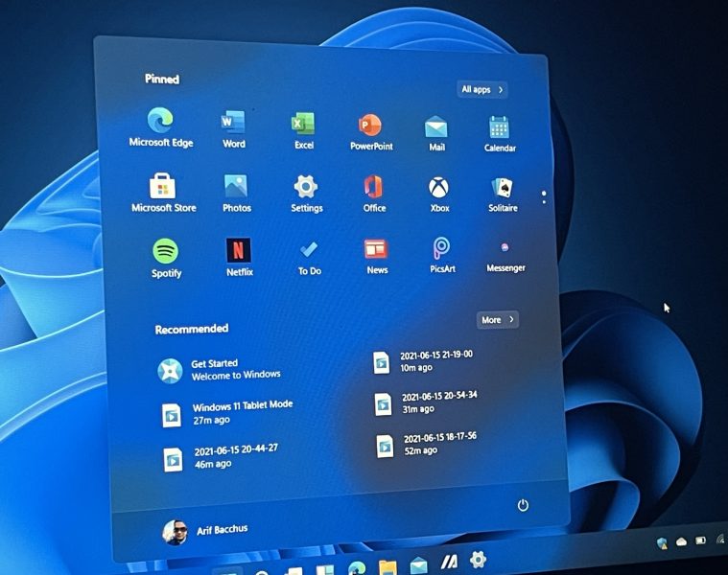Image resolution: width=728 pixels, height=575 pixels.
Task: Open the Edge icon in the taskbar
Action: (357, 567)
